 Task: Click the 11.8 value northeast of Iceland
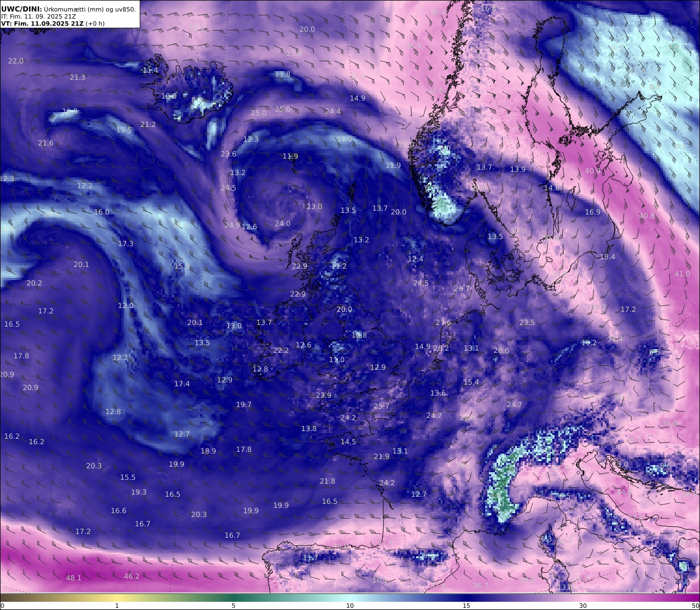tap(283, 74)
